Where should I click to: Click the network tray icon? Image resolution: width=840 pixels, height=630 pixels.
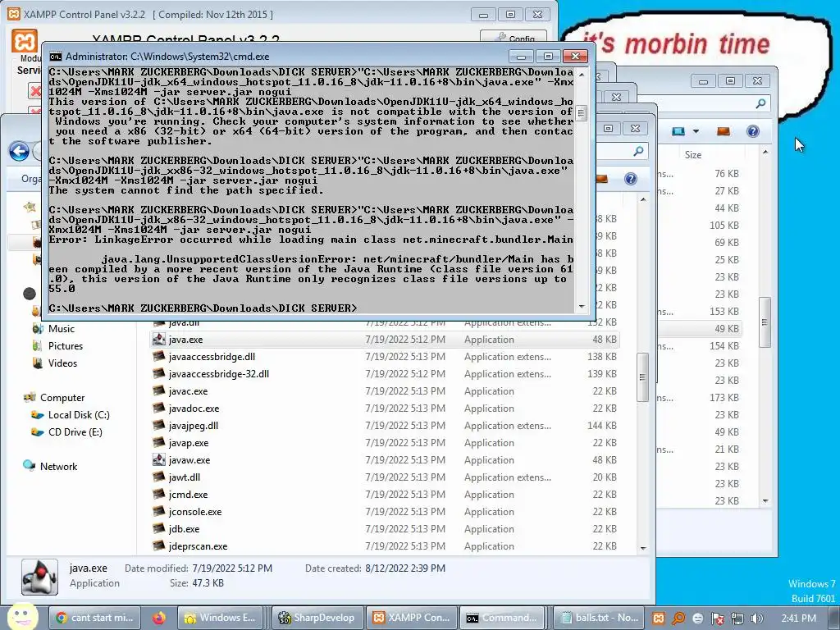click(737, 619)
